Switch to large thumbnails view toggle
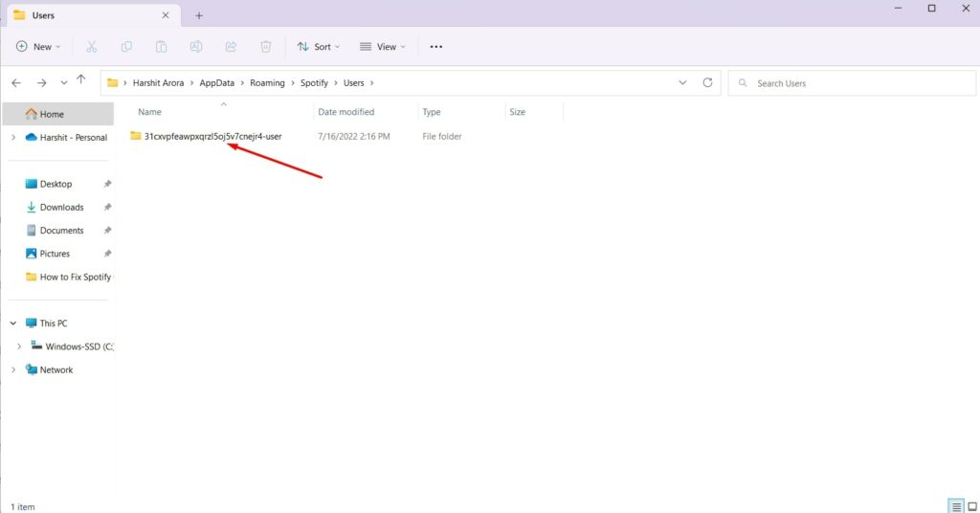The width and height of the screenshot is (980, 513). (971, 505)
